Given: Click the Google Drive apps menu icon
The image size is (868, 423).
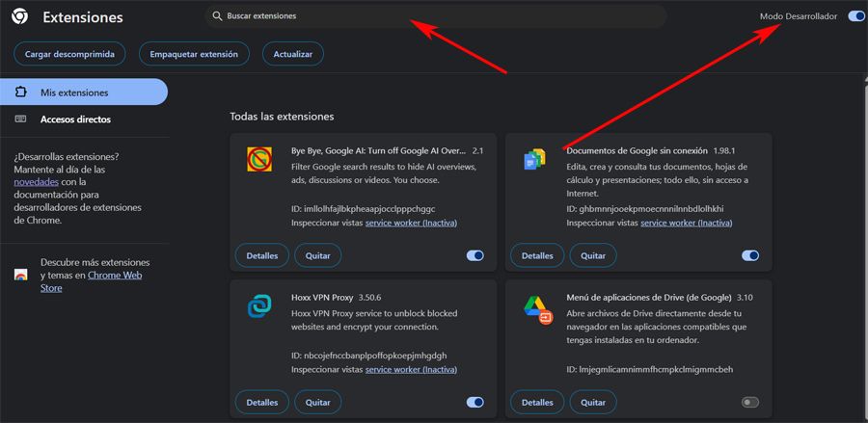Looking at the screenshot, I should point(535,308).
